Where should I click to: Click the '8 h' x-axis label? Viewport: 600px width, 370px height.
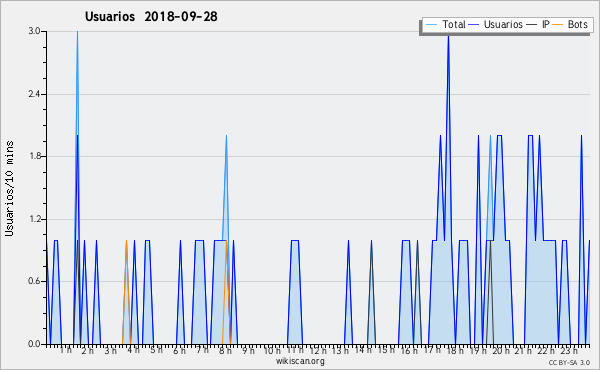pyautogui.click(x=225, y=350)
